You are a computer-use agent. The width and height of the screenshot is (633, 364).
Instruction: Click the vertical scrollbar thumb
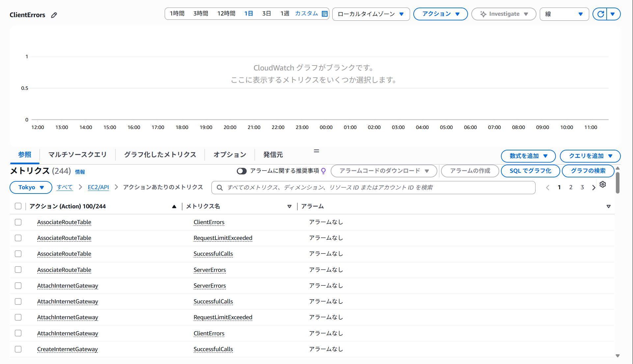[618, 183]
